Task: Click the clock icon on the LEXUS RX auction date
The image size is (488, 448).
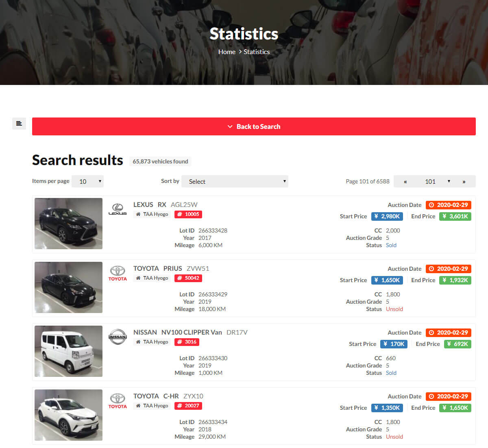Action: tap(431, 205)
